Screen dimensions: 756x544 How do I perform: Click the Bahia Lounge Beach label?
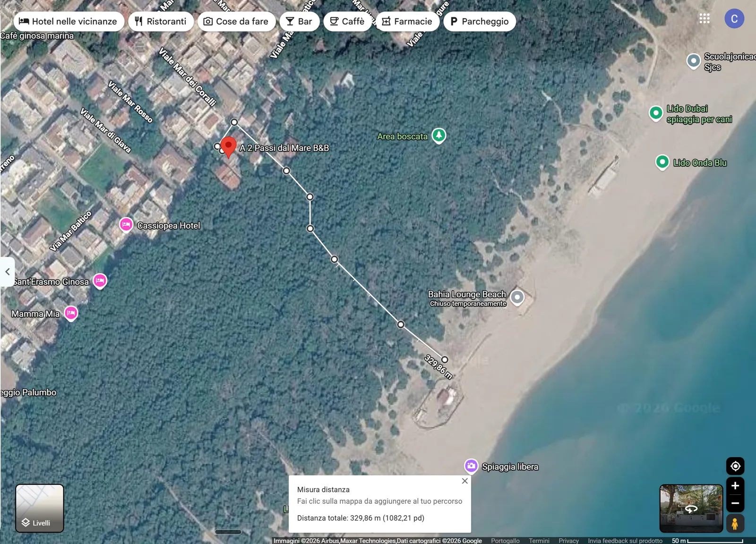point(467,294)
